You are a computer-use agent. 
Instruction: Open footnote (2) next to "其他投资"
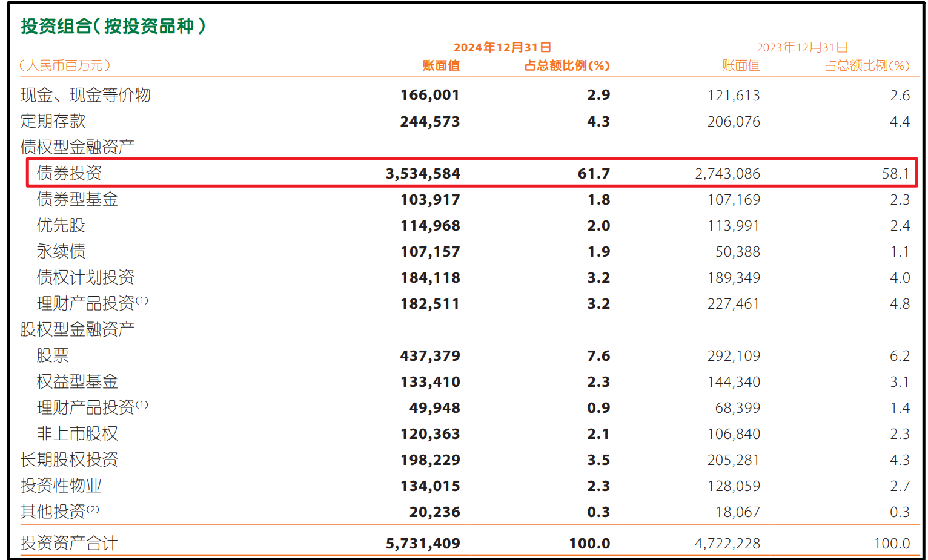[x=93, y=509]
